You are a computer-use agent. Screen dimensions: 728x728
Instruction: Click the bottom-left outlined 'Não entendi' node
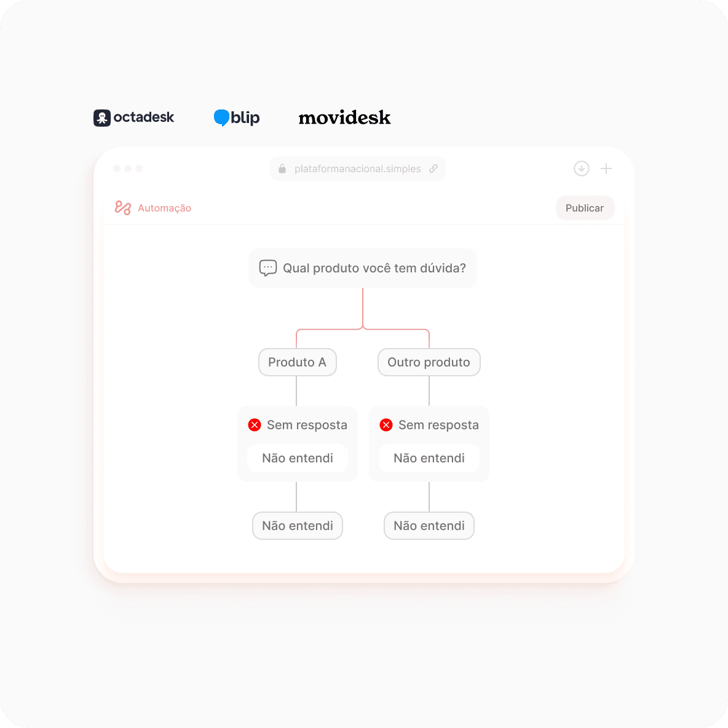pyautogui.click(x=297, y=526)
